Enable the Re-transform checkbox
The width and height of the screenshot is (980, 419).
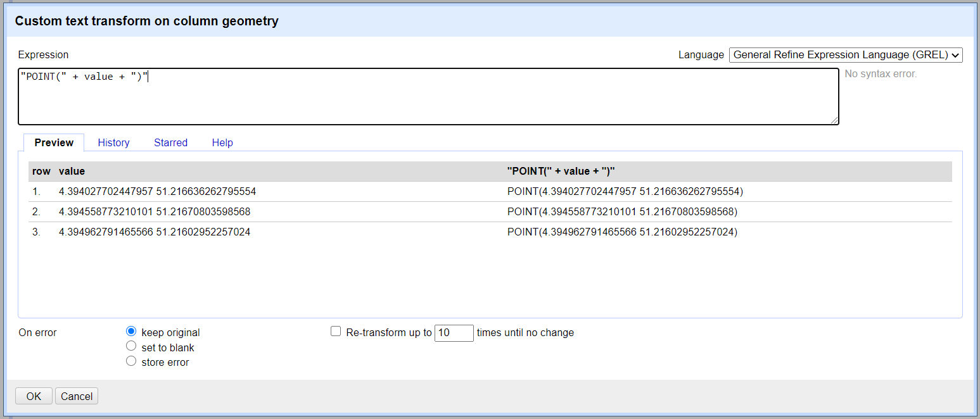click(x=336, y=332)
